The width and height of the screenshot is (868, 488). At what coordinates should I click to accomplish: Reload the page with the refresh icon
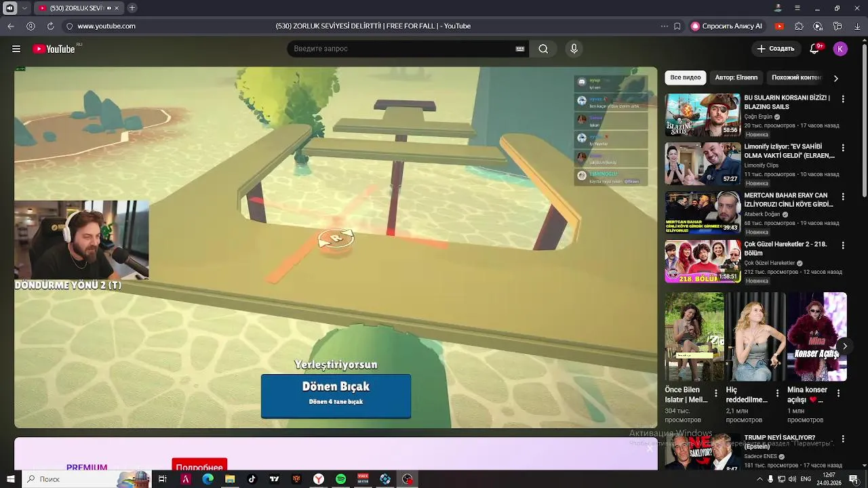coord(50,26)
